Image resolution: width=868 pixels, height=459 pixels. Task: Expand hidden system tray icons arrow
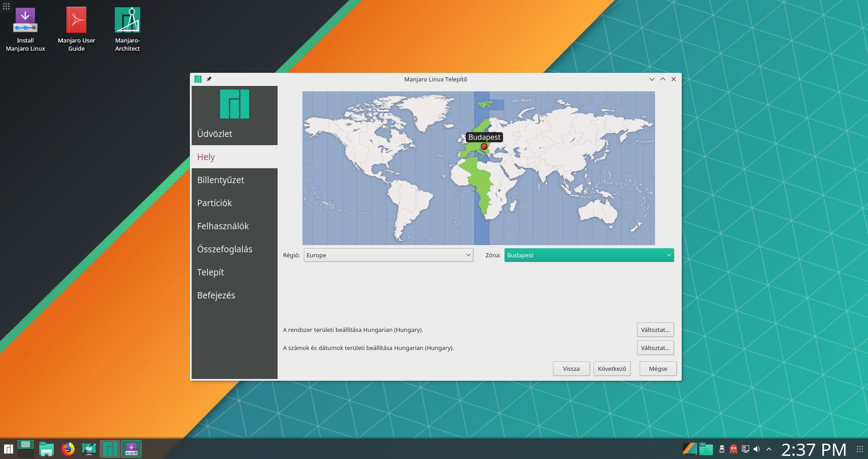coord(769,449)
